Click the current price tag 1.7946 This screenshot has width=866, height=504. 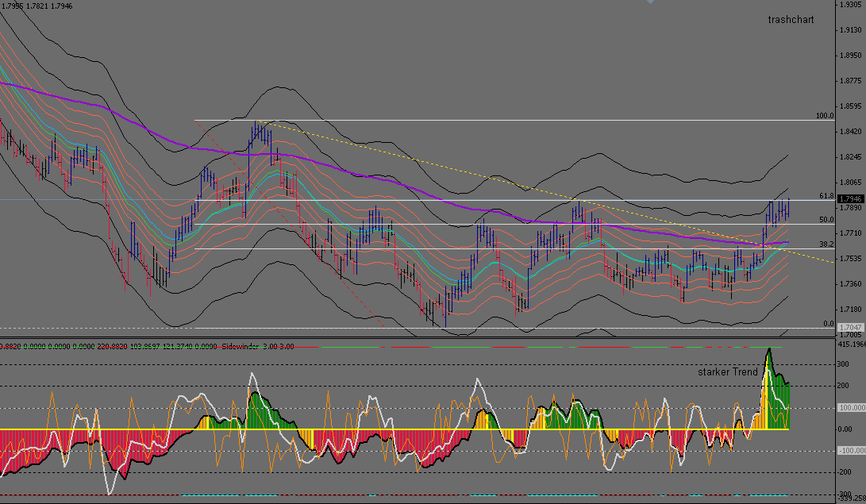click(x=850, y=200)
